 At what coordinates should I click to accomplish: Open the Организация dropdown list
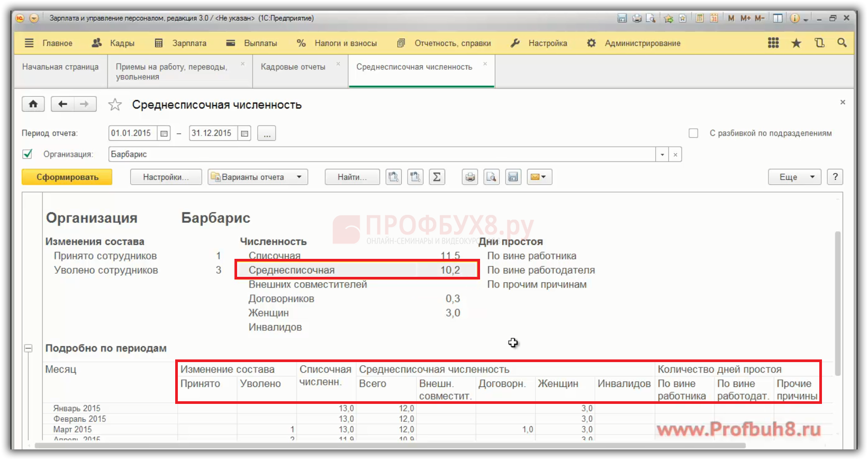pos(662,155)
